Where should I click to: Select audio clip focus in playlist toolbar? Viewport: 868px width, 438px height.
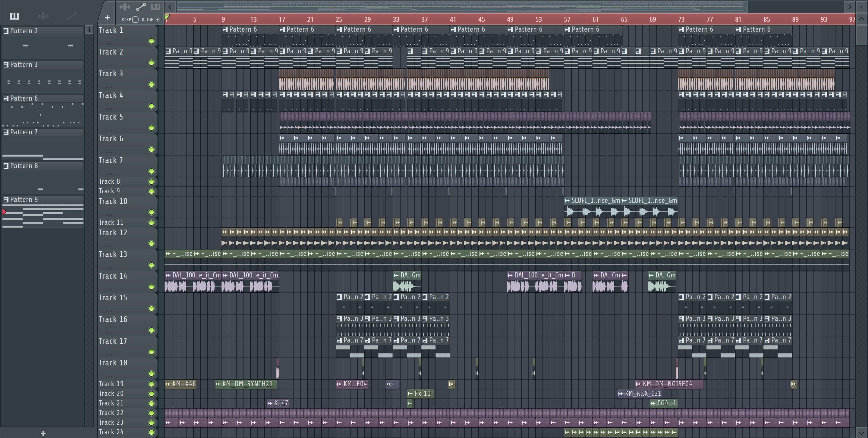[x=124, y=7]
